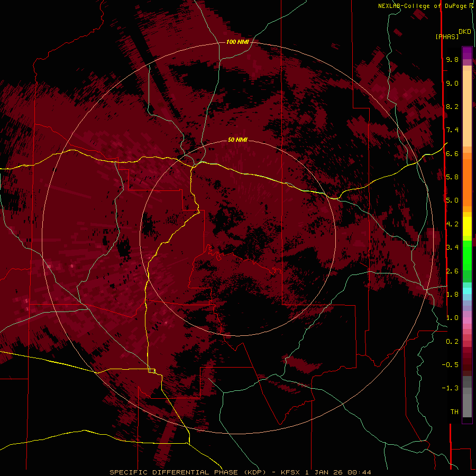The width and height of the screenshot is (476, 476).
Task: Select the 9.8 value on the scale
Action: point(452,60)
